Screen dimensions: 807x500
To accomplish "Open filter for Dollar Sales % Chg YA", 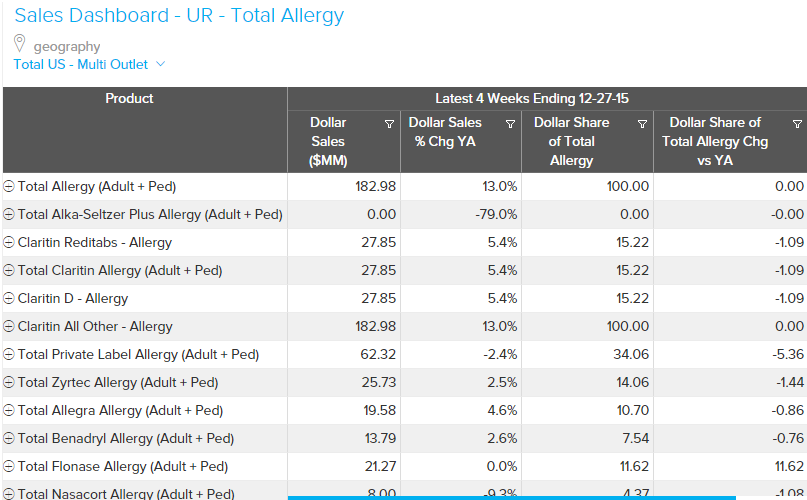I will point(511,124).
